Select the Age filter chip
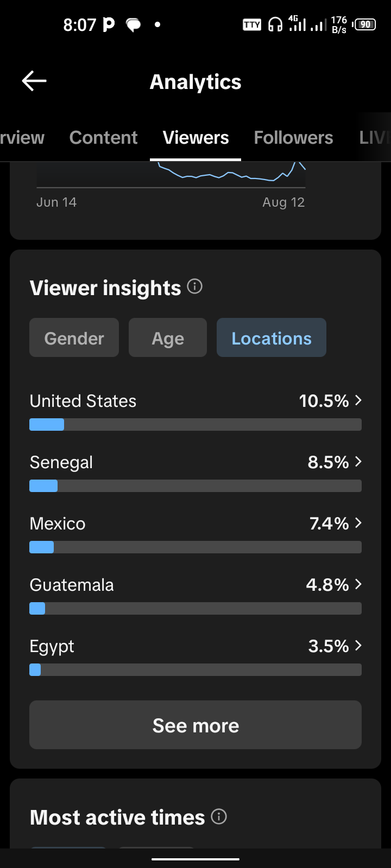This screenshot has height=868, width=391. tap(168, 337)
